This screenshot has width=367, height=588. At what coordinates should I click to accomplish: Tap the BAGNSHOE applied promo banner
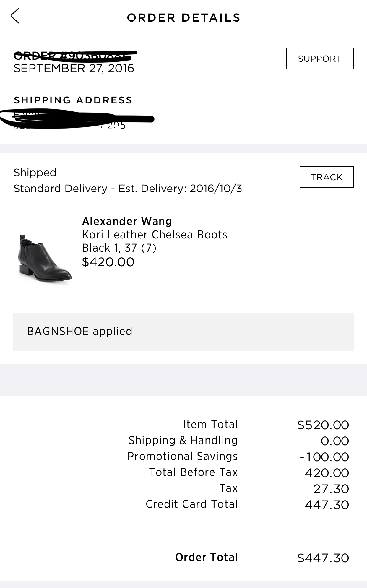[183, 332]
